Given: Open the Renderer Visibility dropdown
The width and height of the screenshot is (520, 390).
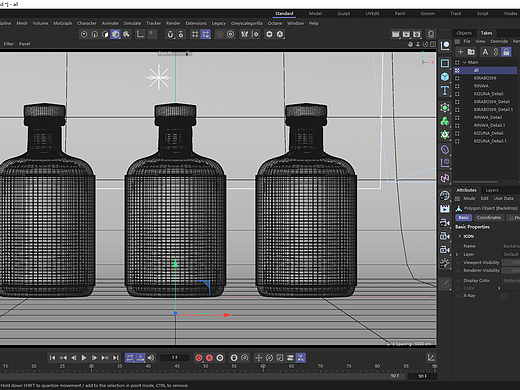Looking at the screenshot, I should pyautogui.click(x=511, y=271).
